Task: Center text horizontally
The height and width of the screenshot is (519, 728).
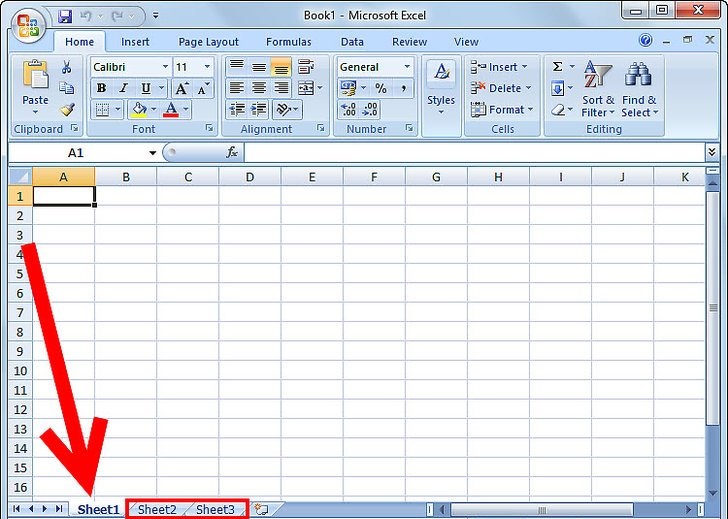Action: (259, 88)
